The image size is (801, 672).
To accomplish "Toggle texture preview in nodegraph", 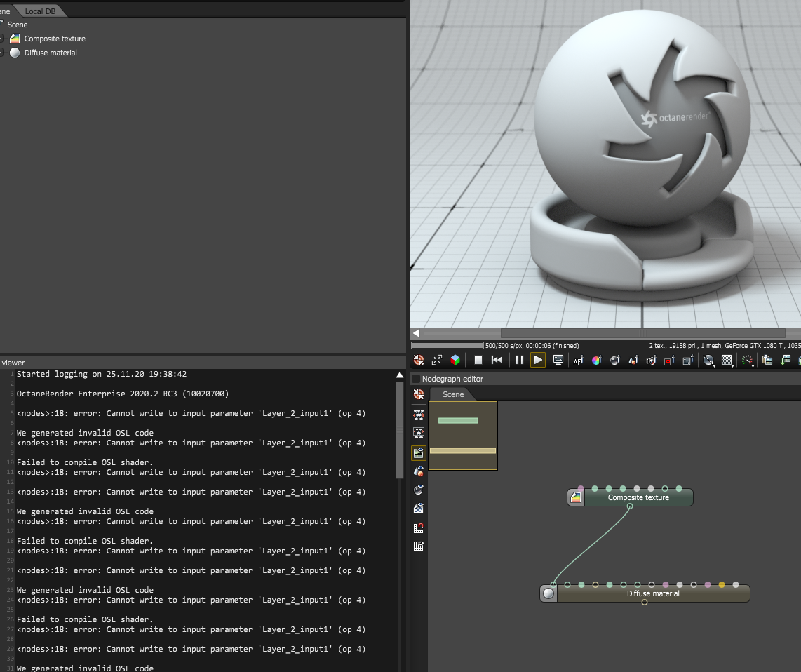I will [418, 508].
